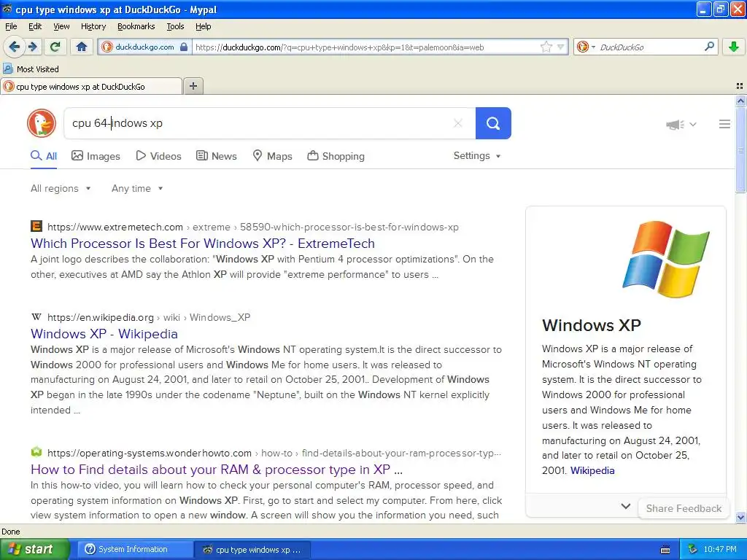Open How to Find details about RAM link
This screenshot has width=747, height=560.
(x=217, y=470)
